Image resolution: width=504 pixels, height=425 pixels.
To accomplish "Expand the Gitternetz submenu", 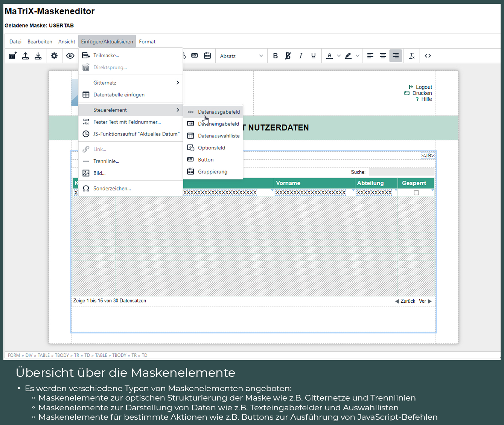I will [x=131, y=83].
